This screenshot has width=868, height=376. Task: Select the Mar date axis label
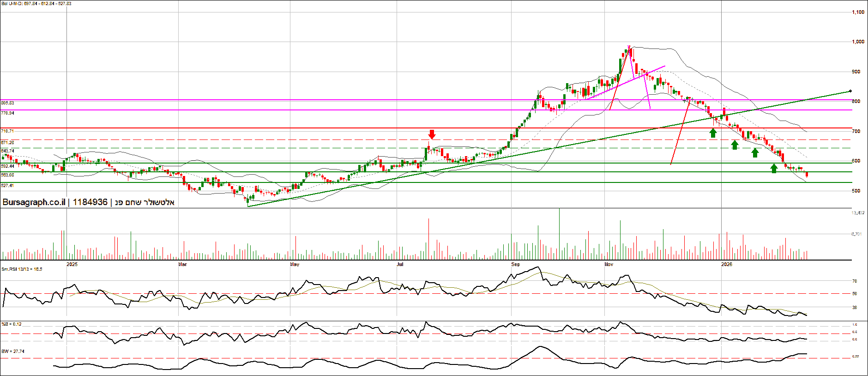tap(183, 264)
